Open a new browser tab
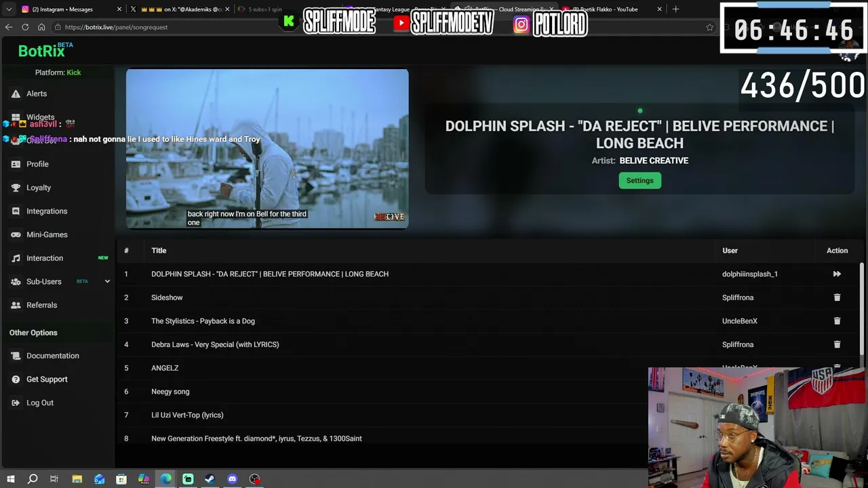The width and height of the screenshot is (868, 488). [x=675, y=9]
